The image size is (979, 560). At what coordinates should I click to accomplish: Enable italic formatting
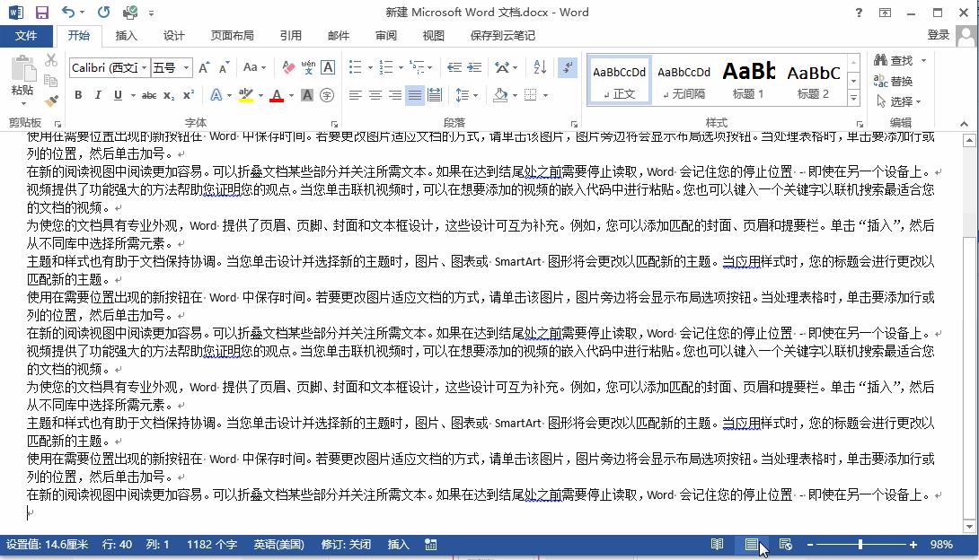click(98, 94)
